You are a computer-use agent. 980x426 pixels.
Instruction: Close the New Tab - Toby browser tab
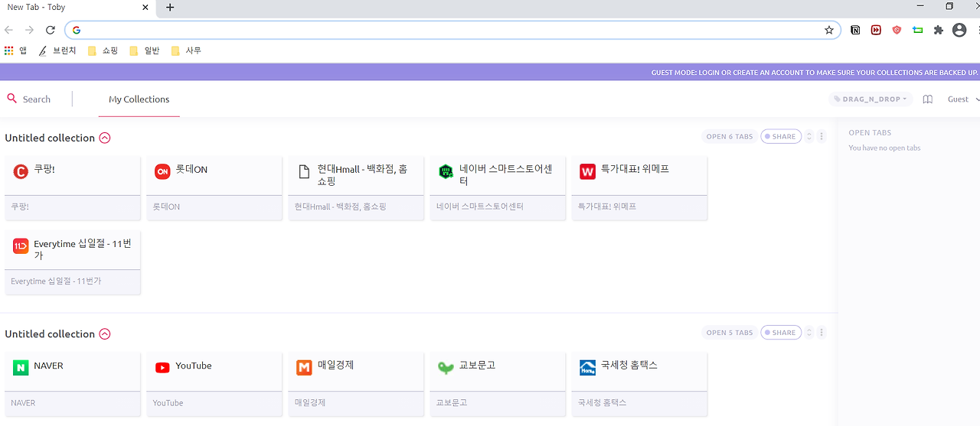(x=145, y=8)
